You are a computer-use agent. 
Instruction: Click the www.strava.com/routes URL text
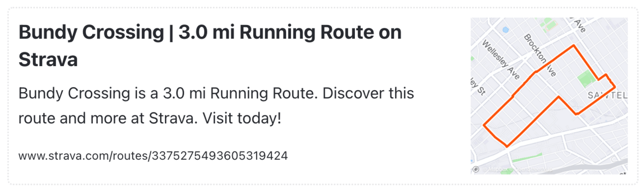click(153, 156)
